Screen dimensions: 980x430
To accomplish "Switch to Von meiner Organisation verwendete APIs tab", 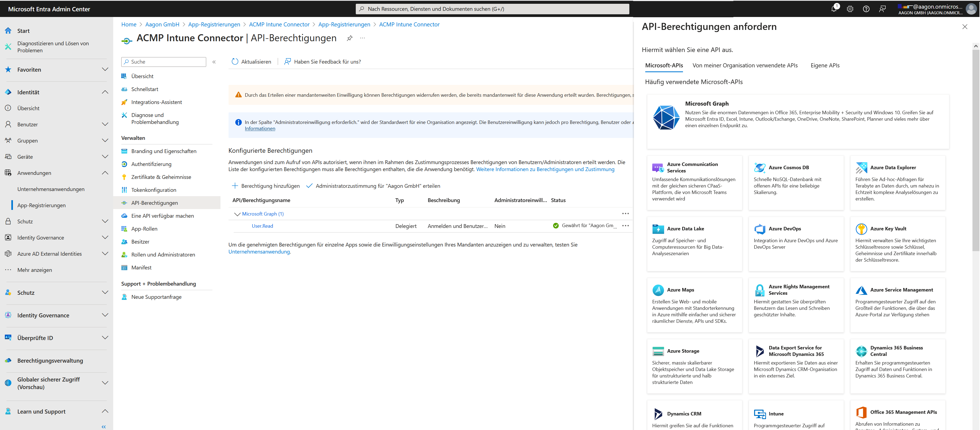I will click(745, 65).
